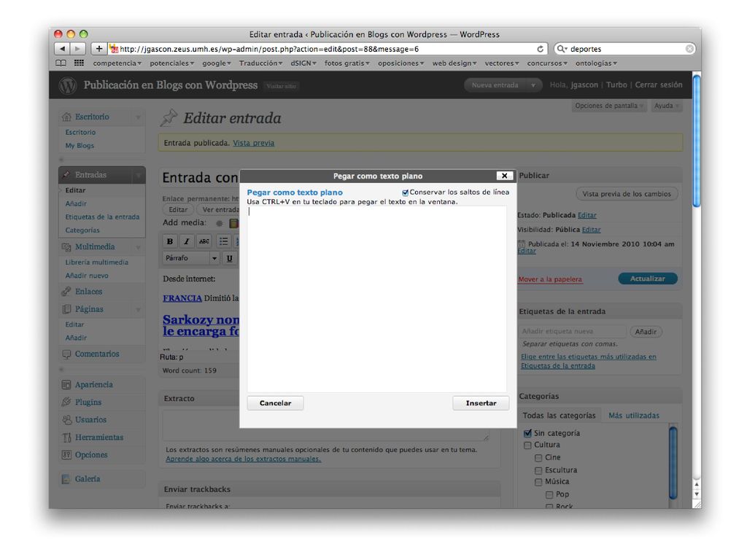The image size is (747, 560).
Task: Click Cerrar sesión link
Action: (659, 85)
